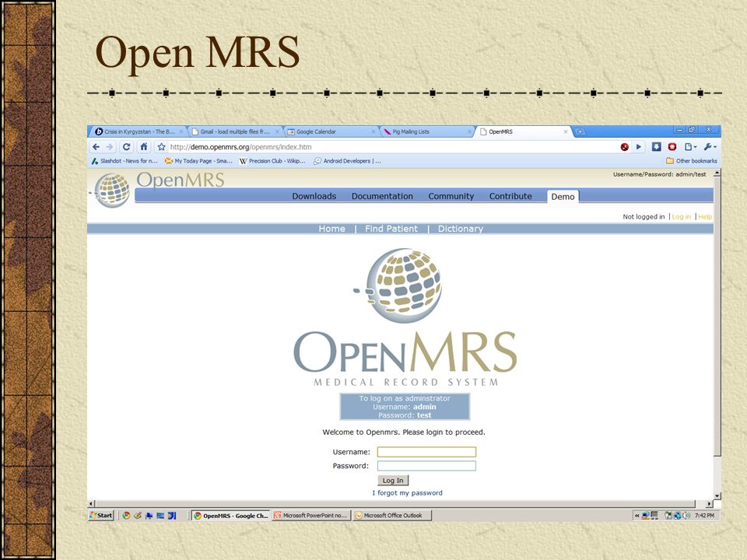This screenshot has width=747, height=560.
Task: Close the Google Calendar tab
Action: pyautogui.click(x=373, y=131)
